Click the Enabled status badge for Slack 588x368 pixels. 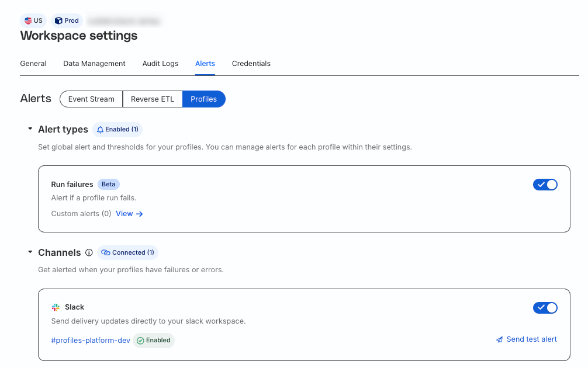point(154,341)
